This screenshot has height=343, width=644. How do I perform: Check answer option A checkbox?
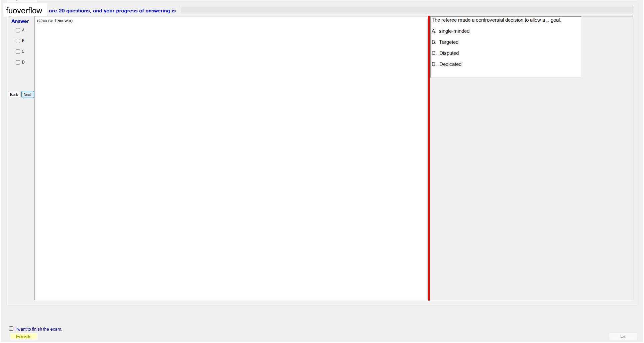click(18, 30)
